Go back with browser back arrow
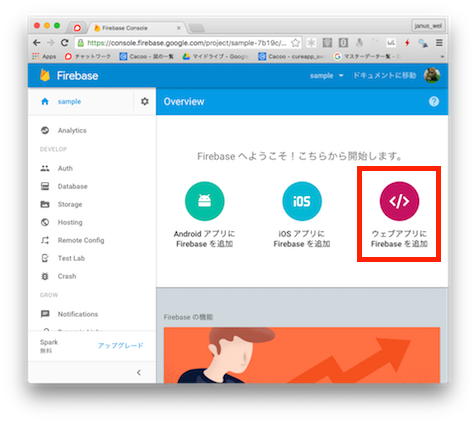Screen dimensions: 476x423 click(37, 43)
